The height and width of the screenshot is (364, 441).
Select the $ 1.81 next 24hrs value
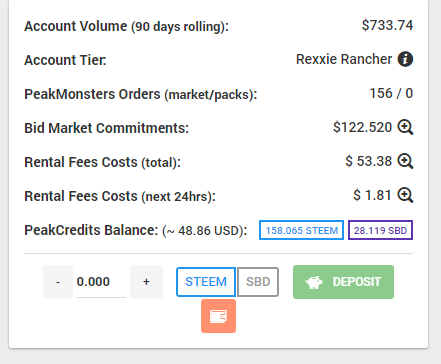(372, 195)
